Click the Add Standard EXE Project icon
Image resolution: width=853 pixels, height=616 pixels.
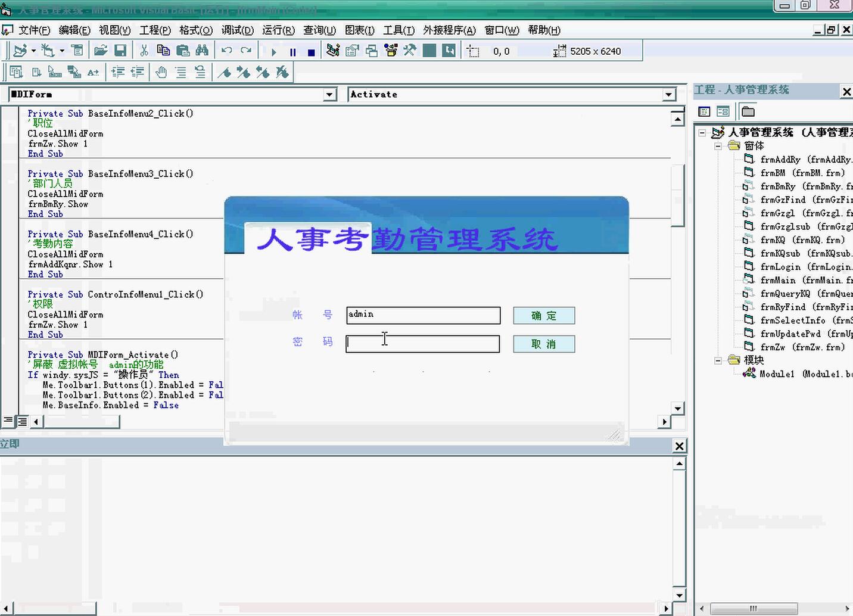[20, 51]
